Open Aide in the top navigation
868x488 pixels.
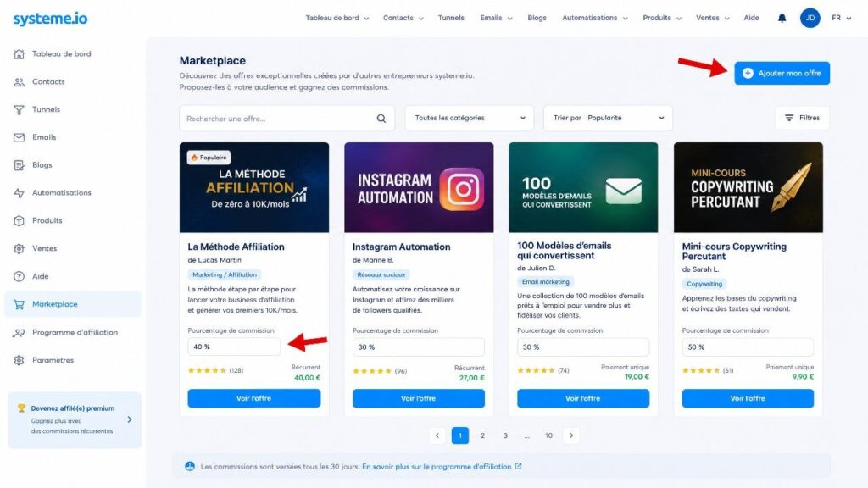pos(751,19)
